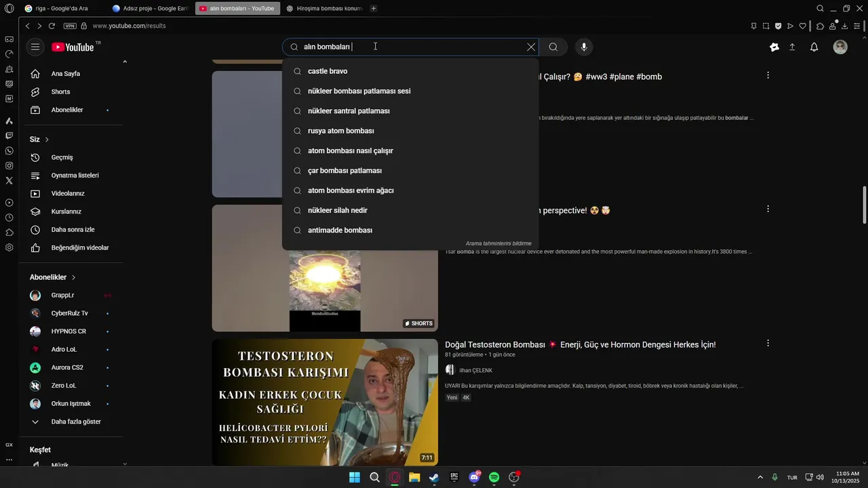Open 'Daha sonra izle' list
This screenshot has height=488, width=868.
[71, 229]
